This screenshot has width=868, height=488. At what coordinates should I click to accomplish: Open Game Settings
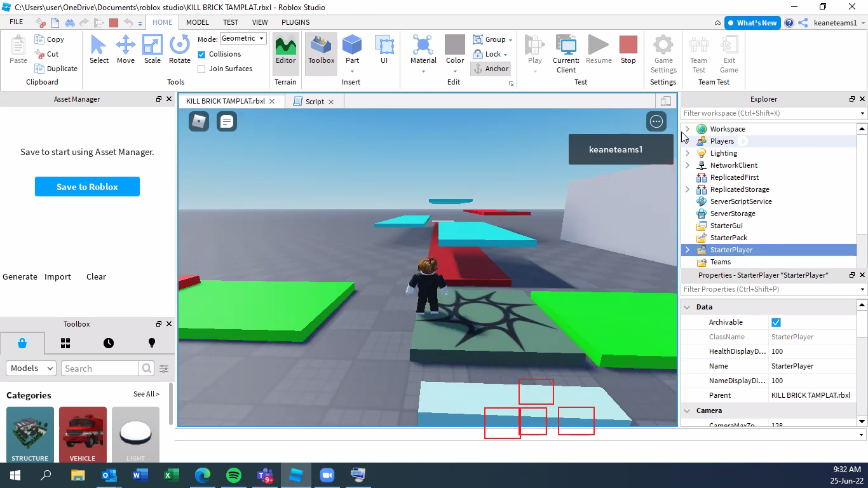[663, 53]
